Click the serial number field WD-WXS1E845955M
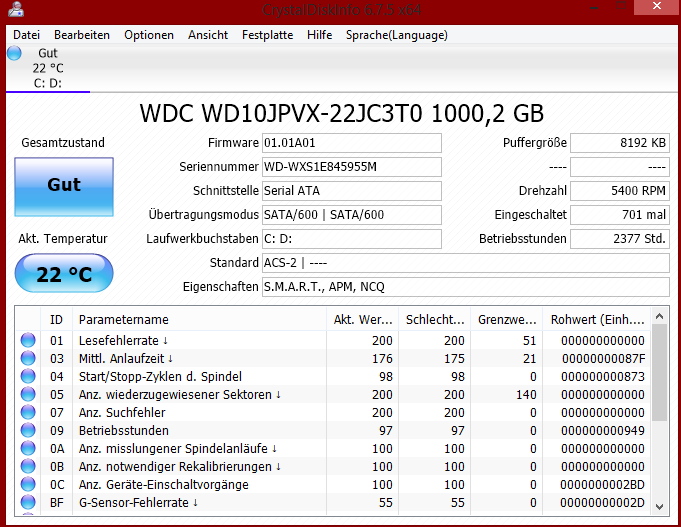The image size is (681, 527). [352, 167]
